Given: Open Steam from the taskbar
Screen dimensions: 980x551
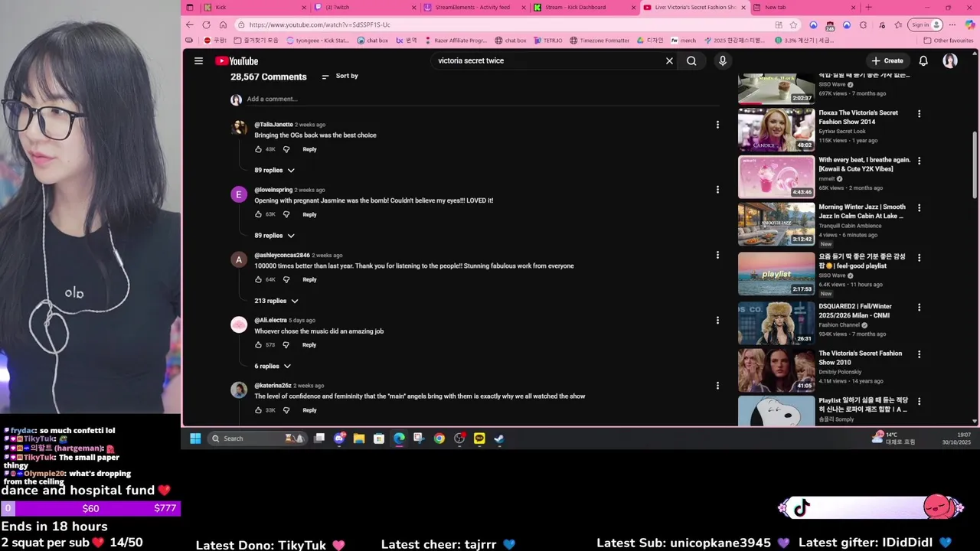Looking at the screenshot, I should [498, 439].
